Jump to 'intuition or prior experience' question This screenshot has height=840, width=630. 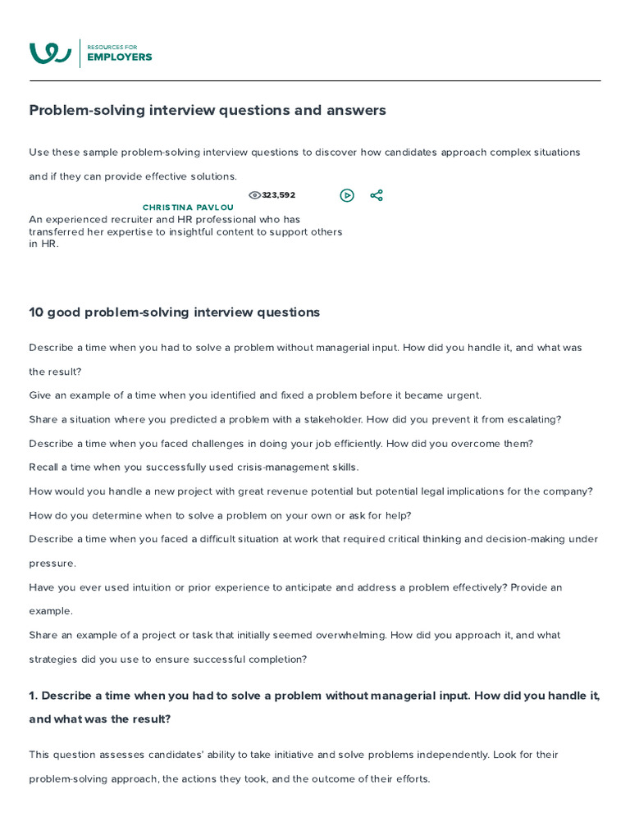click(x=295, y=587)
